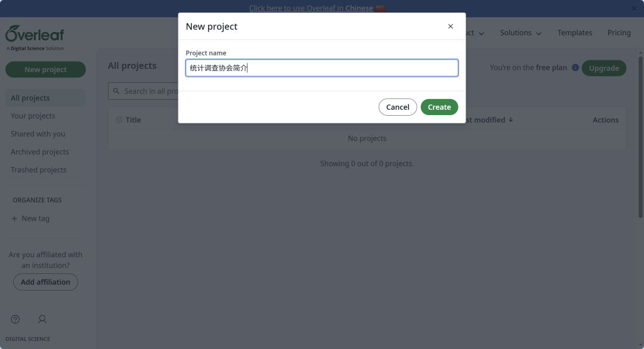The width and height of the screenshot is (644, 349).
Task: Open the account user icon
Action: tap(42, 319)
